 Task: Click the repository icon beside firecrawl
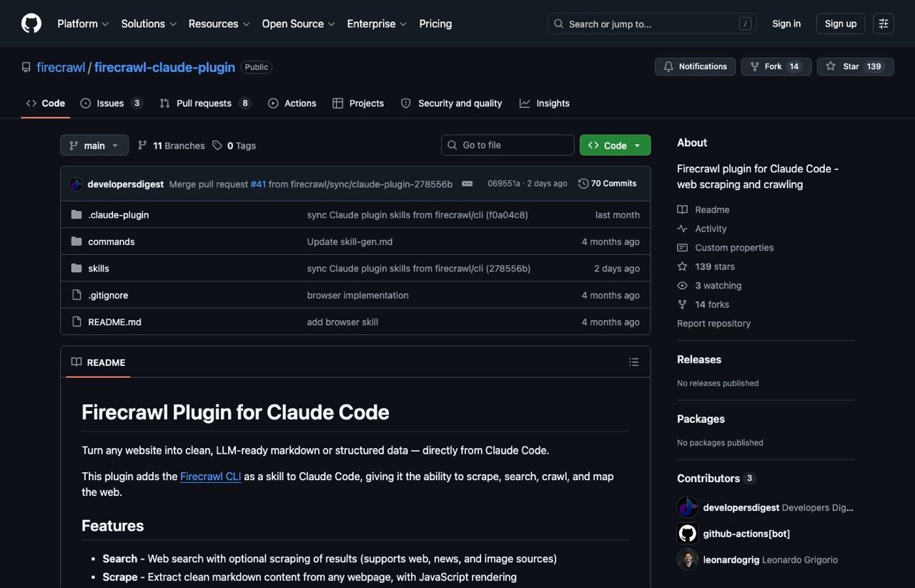26,67
